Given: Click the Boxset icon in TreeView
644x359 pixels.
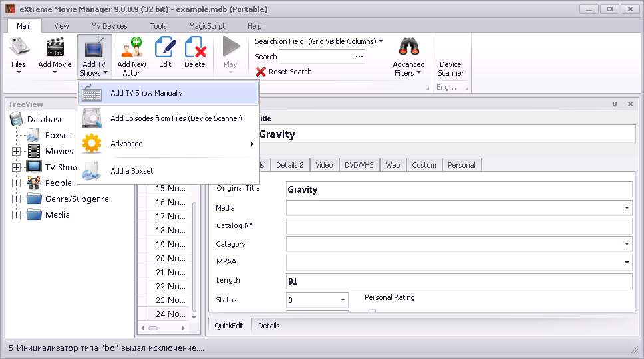Looking at the screenshot, I should click(x=33, y=135).
